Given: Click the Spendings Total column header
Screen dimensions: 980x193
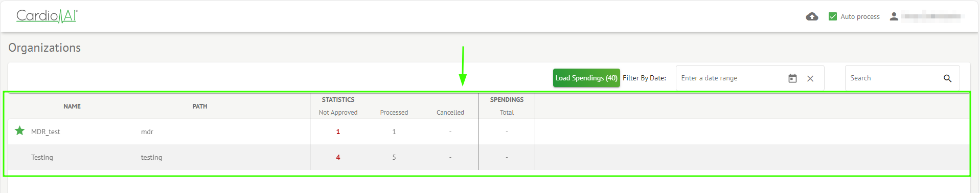Looking at the screenshot, I should [x=507, y=113].
